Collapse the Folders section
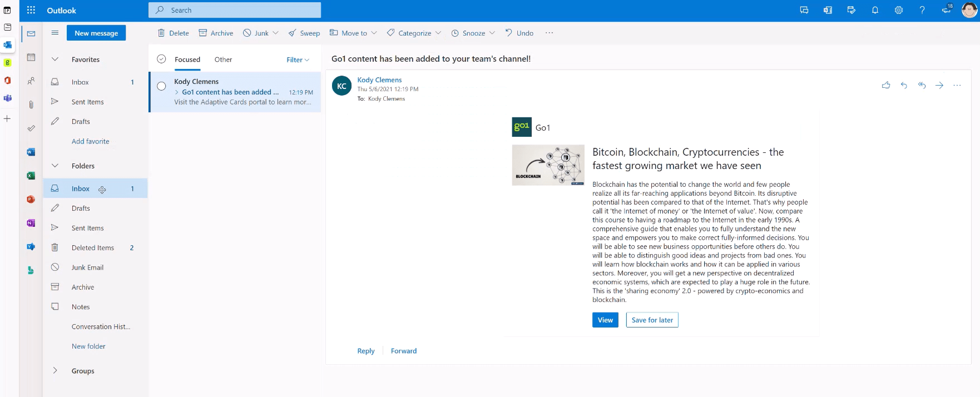The image size is (980, 397). [55, 166]
